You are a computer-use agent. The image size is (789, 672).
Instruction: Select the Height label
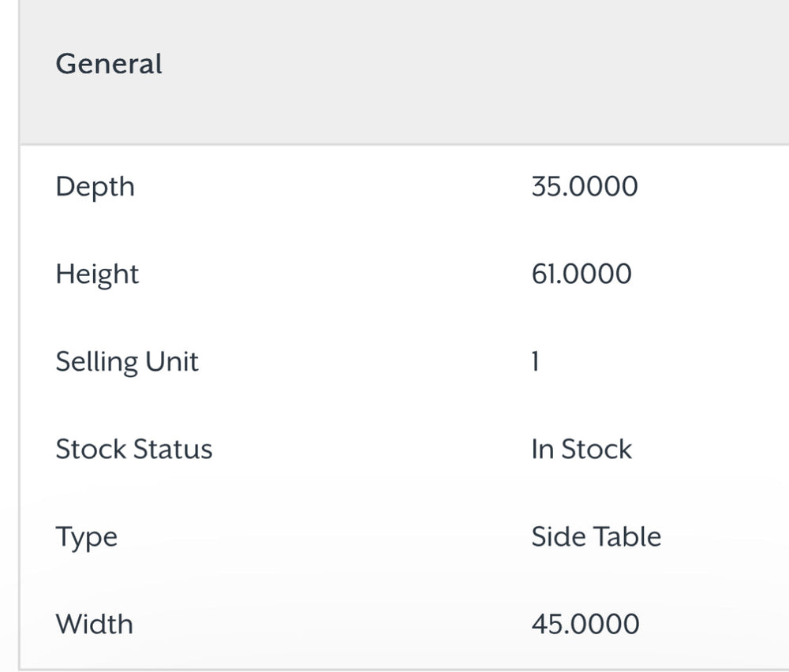[x=97, y=274]
